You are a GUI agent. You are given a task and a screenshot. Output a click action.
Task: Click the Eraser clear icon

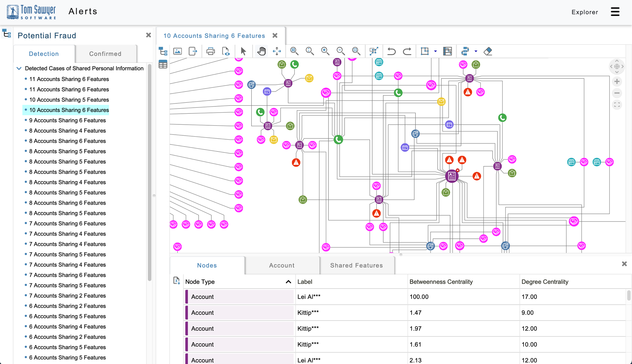pyautogui.click(x=488, y=51)
